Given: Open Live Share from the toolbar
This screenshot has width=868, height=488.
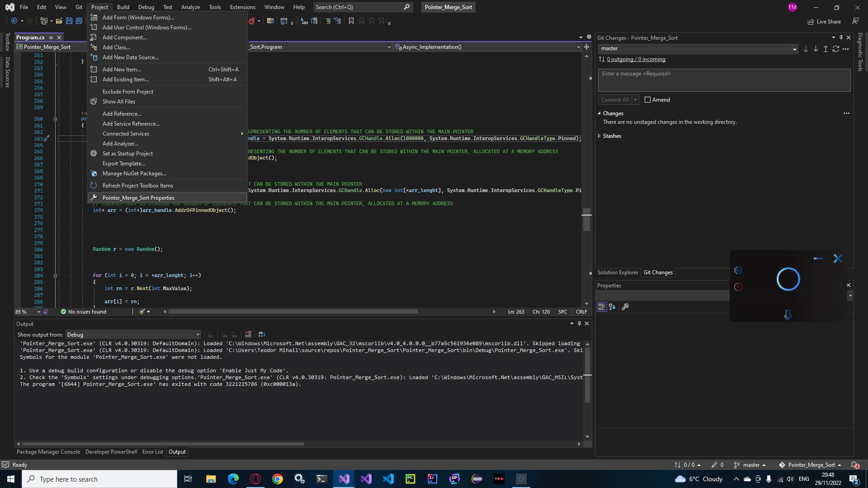Looking at the screenshot, I should 825,21.
